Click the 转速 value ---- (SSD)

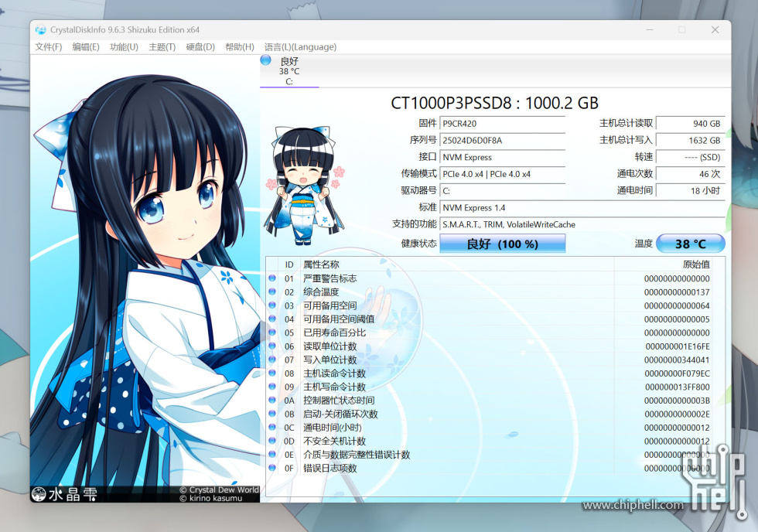click(x=690, y=158)
